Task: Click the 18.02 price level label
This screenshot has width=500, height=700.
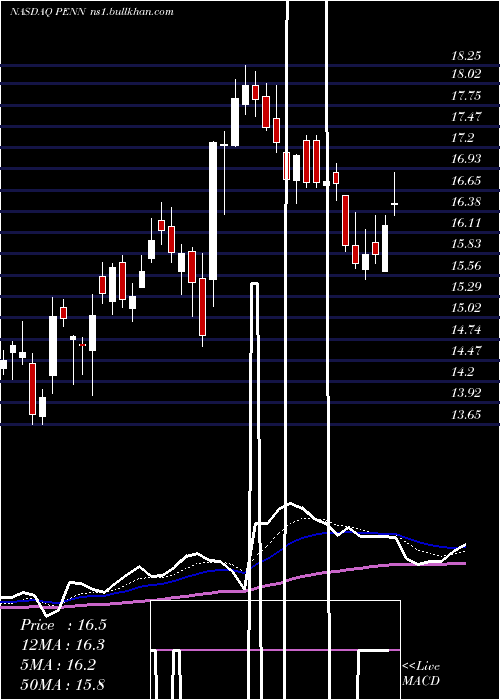Action: pyautogui.click(x=467, y=74)
